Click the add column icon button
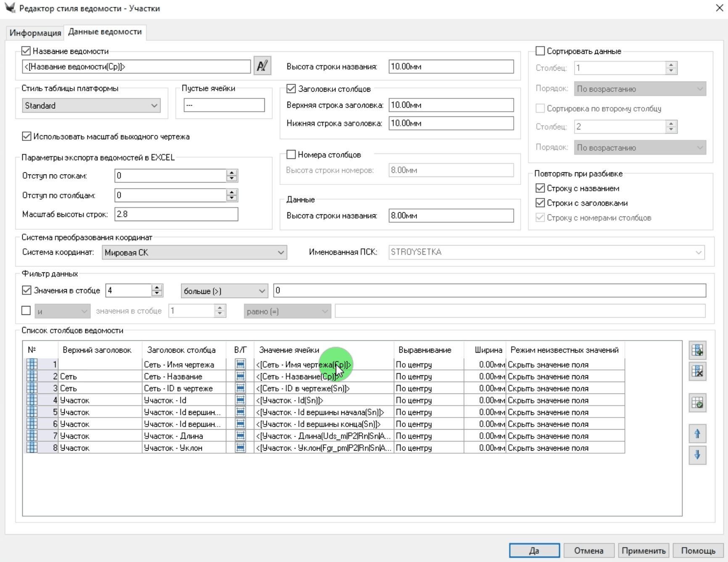 pos(697,350)
